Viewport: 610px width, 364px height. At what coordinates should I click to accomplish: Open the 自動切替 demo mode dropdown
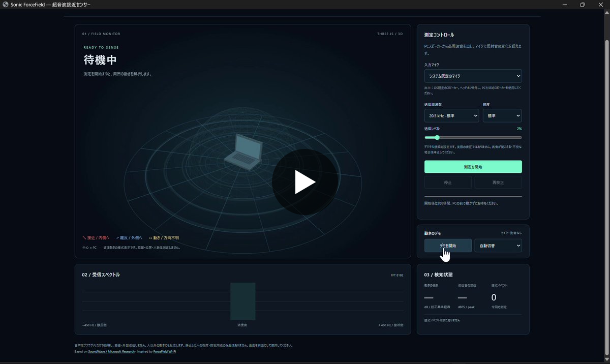click(498, 246)
